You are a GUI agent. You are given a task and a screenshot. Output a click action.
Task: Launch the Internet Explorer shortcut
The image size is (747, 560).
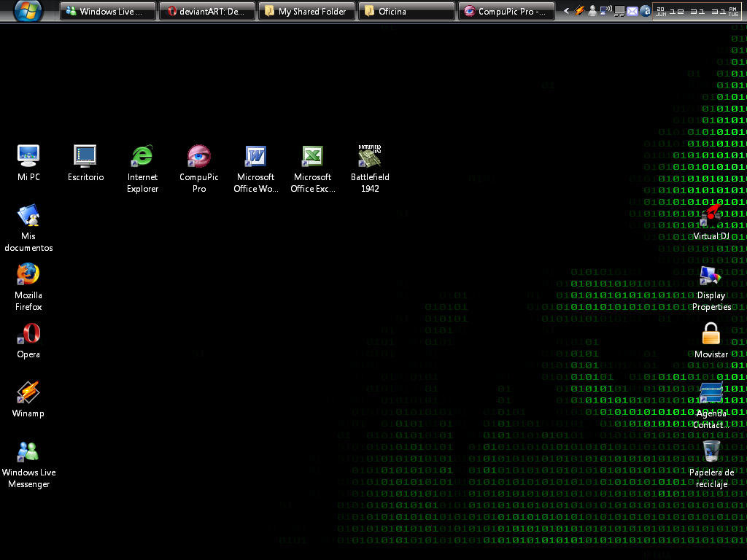coord(142,169)
